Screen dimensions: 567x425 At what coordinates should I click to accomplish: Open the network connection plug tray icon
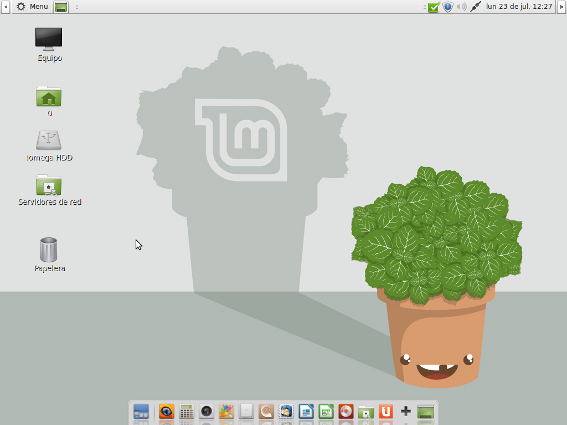click(475, 7)
